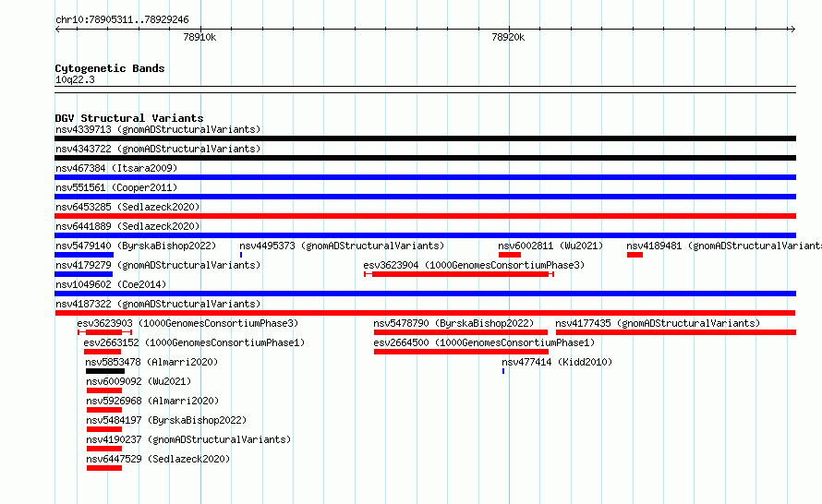
Task: Click the nsv4189481 short red bar
Action: 635,255
